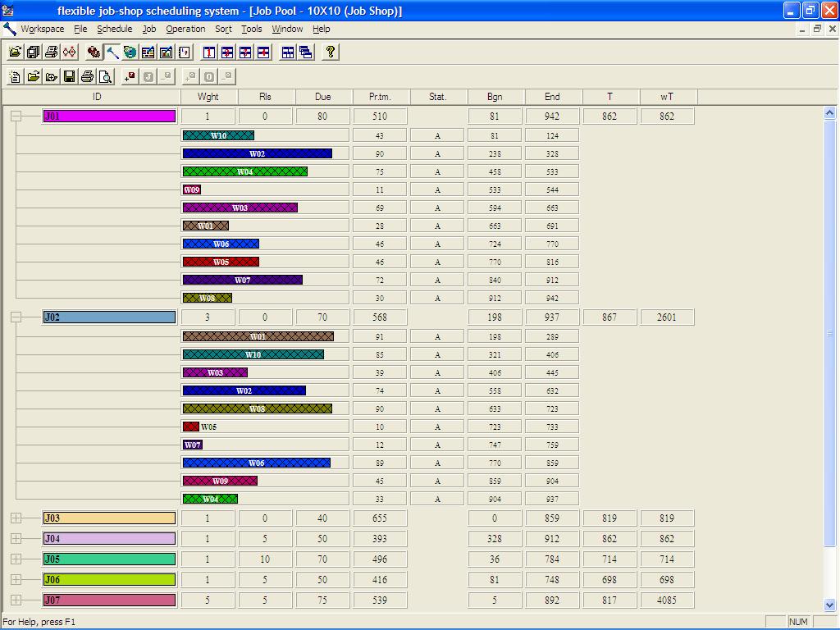Click the Due column header
This screenshot has height=630, width=840.
click(x=323, y=97)
